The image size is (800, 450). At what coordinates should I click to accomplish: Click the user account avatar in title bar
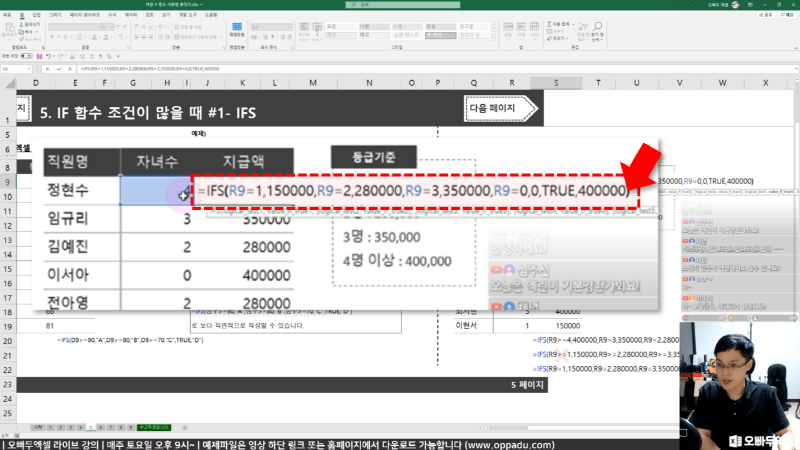click(x=735, y=5)
